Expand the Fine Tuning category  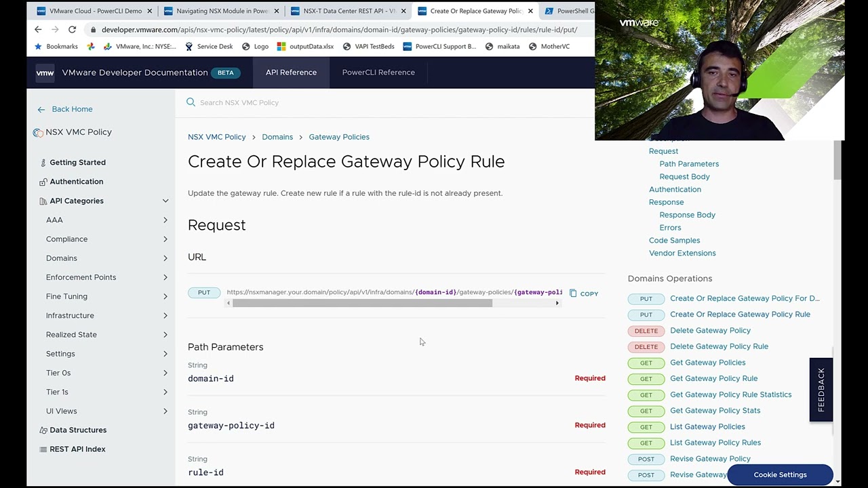pos(165,296)
